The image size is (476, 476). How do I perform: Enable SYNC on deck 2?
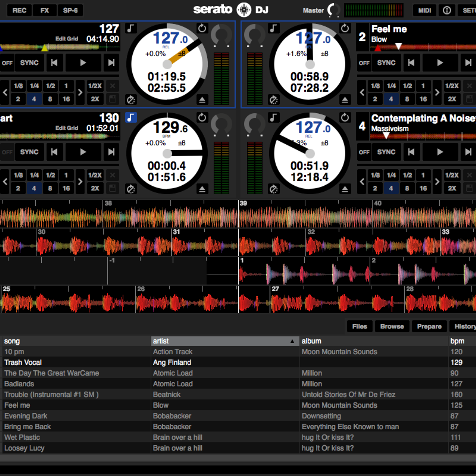click(386, 63)
